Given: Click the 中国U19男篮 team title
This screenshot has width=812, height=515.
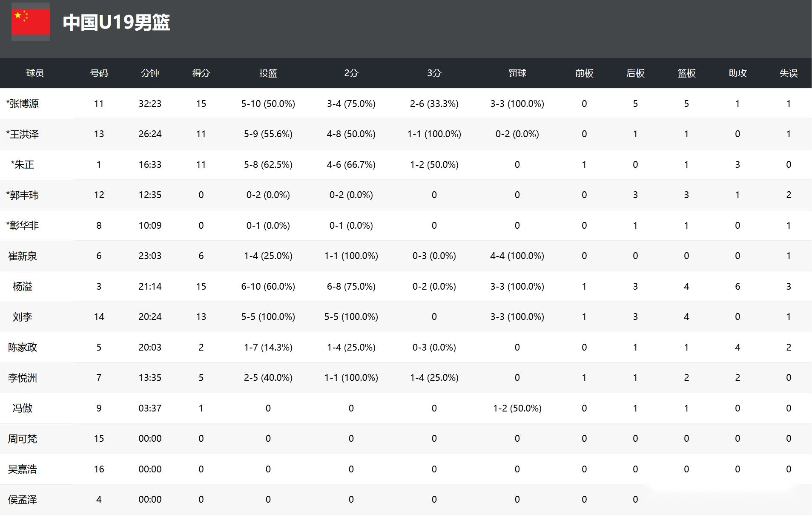Looking at the screenshot, I should pyautogui.click(x=116, y=22).
